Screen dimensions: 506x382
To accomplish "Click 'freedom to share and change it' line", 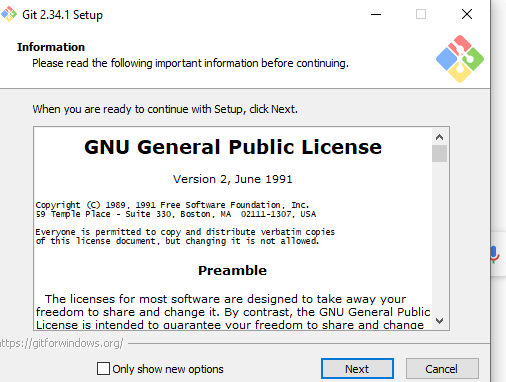I will click(x=233, y=312).
